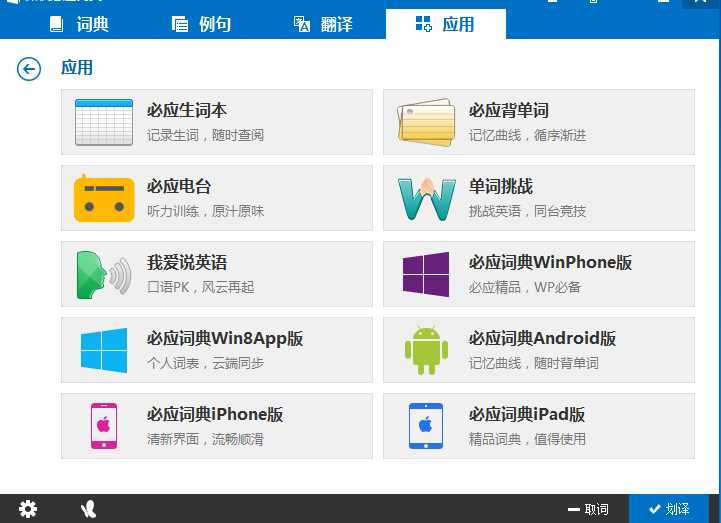Image resolution: width=721 pixels, height=523 pixels.
Task: Click the grid icon on the 应用 tab
Action: pos(423,23)
